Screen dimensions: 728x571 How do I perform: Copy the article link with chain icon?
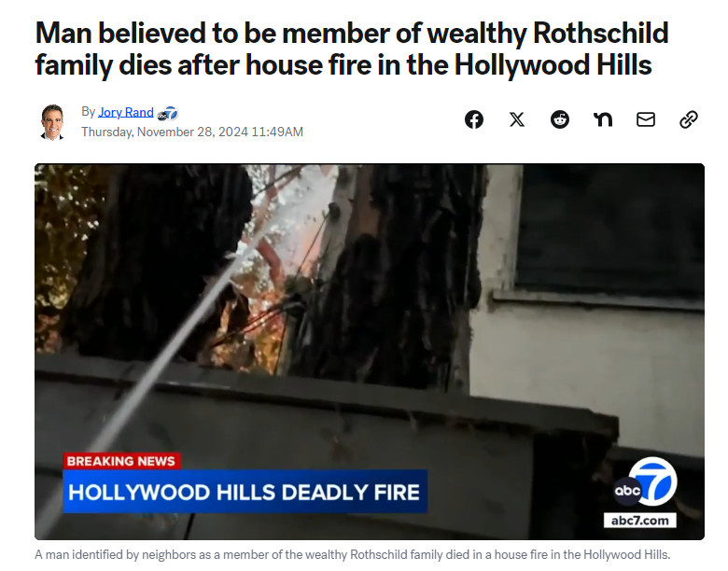689,119
